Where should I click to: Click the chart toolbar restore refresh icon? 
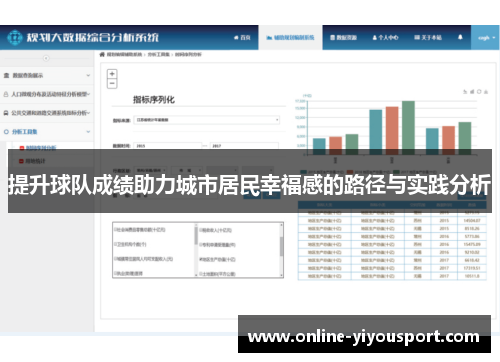tap(479, 92)
